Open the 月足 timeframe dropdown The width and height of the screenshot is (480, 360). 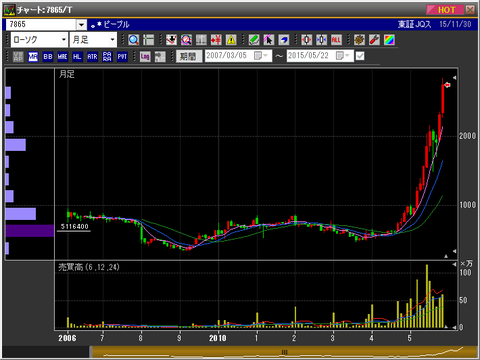point(93,40)
